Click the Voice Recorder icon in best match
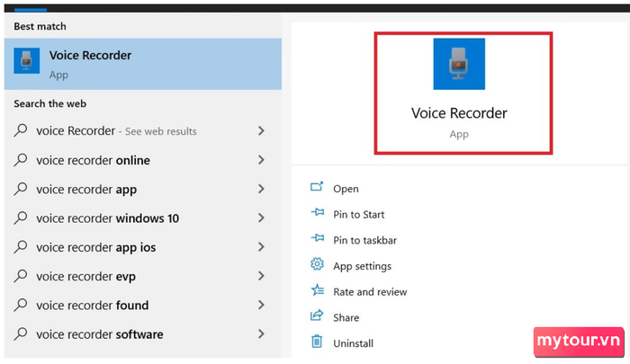Image resolution: width=630 pixels, height=364 pixels. point(26,60)
